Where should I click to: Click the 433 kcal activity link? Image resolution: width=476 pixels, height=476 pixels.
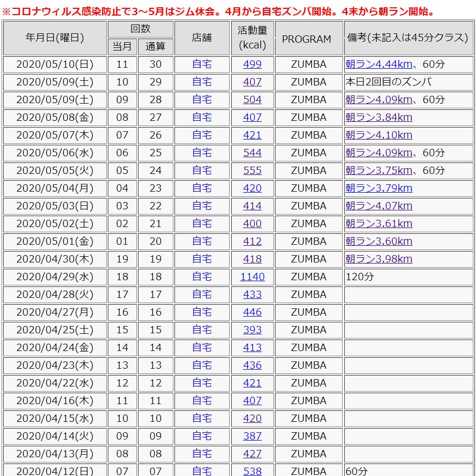pyautogui.click(x=252, y=294)
